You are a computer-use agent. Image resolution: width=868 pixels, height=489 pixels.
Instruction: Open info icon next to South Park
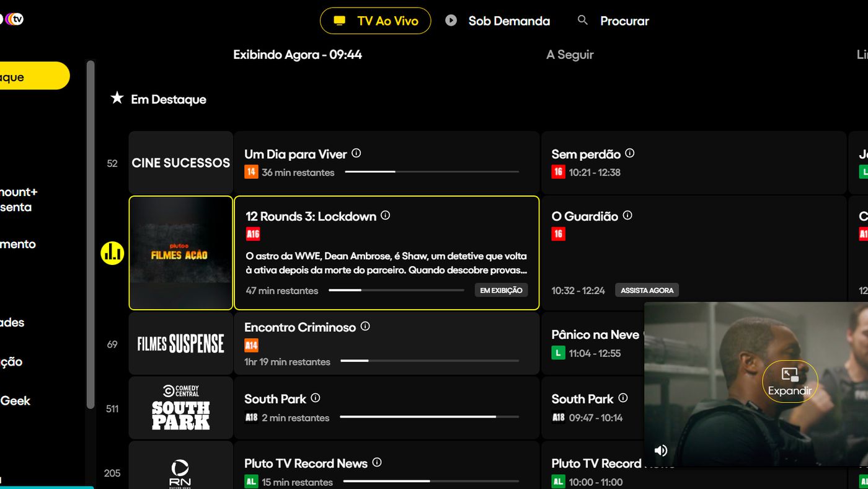(316, 398)
